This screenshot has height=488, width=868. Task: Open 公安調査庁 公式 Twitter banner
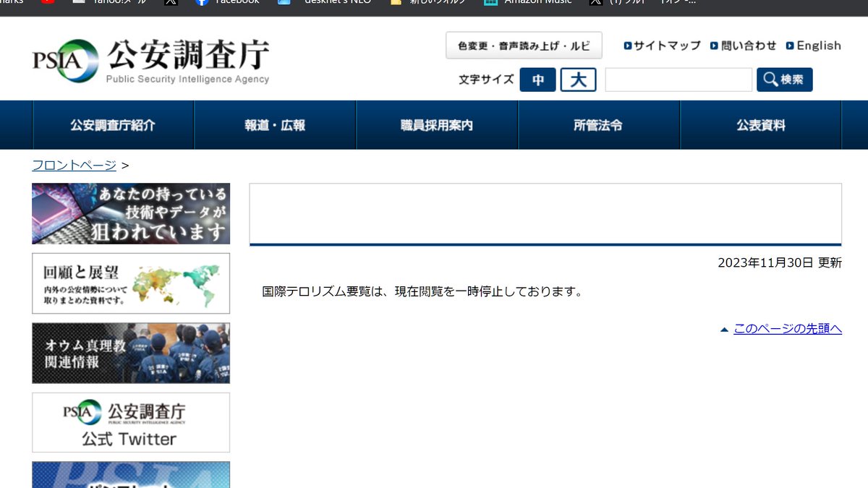[131, 422]
